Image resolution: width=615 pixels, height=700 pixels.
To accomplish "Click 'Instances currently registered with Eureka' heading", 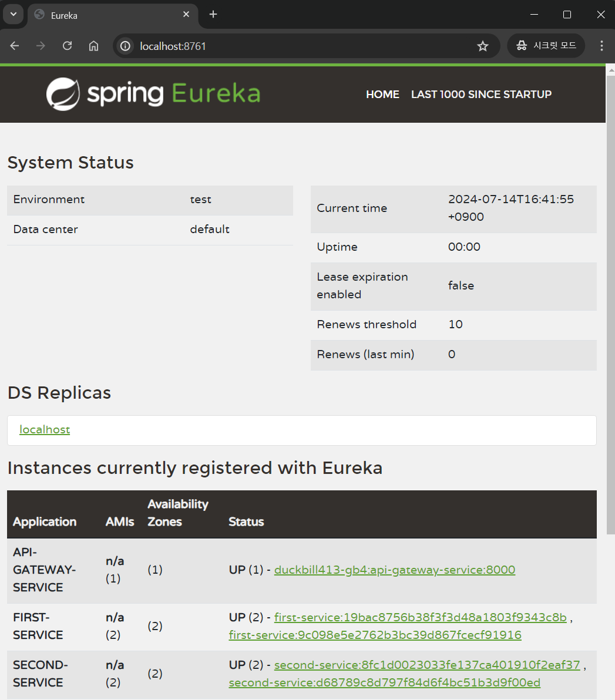I will coord(195,468).
